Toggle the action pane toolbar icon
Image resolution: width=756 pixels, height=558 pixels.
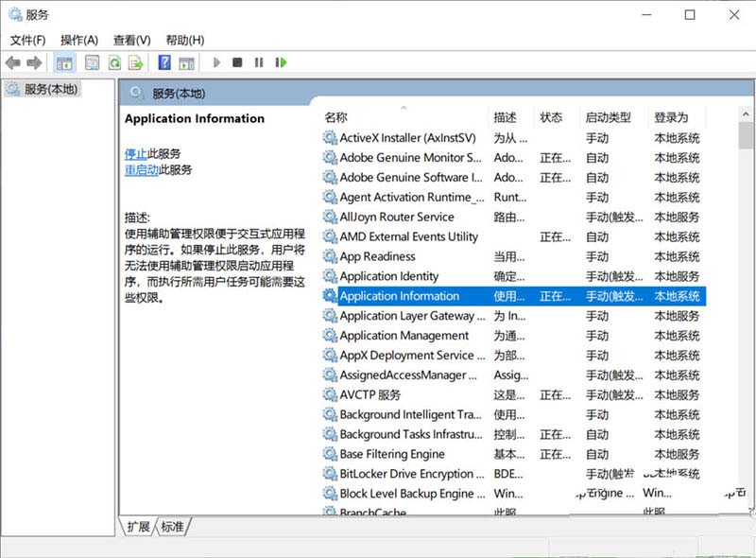[186, 62]
